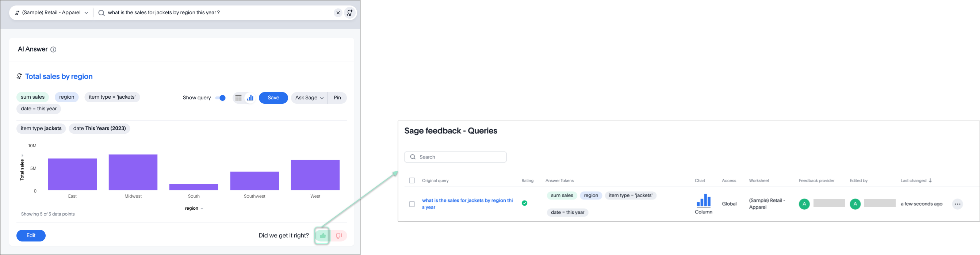Expand the Ask Sage dropdown

pyautogui.click(x=309, y=98)
